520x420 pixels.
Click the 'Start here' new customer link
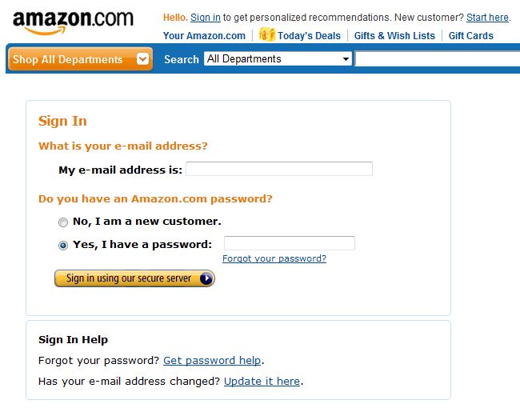point(487,18)
